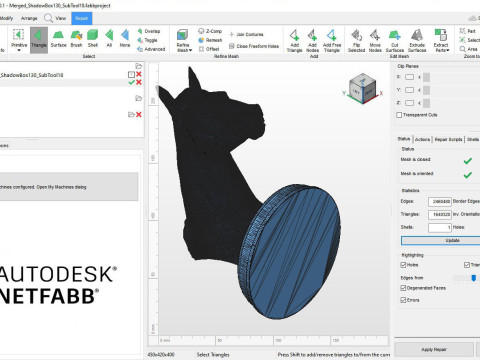Switch to Actions tab in repair panel

pos(422,139)
